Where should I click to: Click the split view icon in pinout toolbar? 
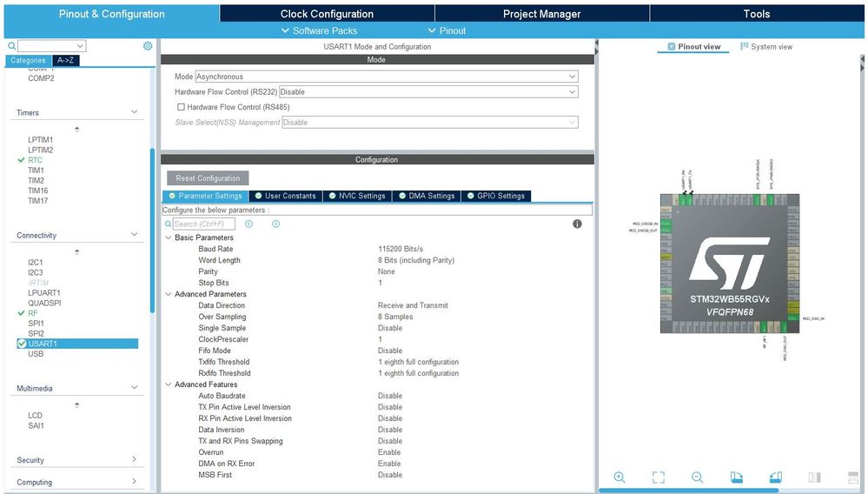(814, 477)
